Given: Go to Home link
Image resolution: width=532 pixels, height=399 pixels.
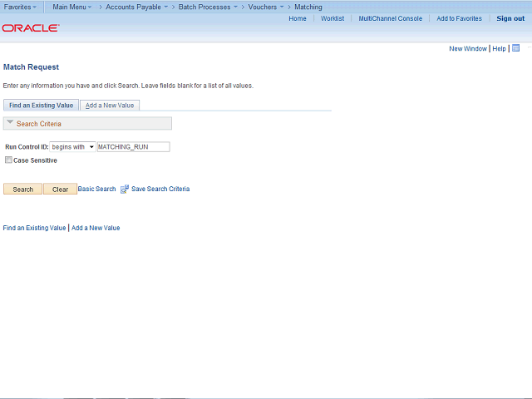Looking at the screenshot, I should [x=298, y=18].
